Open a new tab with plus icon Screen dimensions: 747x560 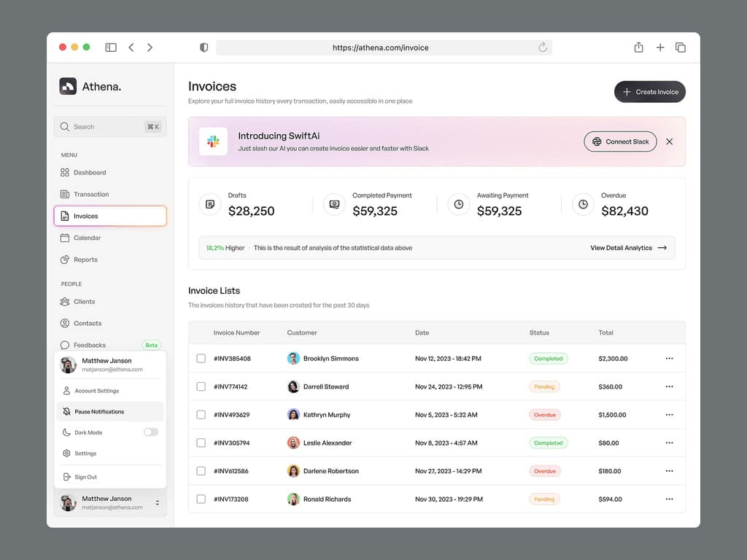point(659,47)
